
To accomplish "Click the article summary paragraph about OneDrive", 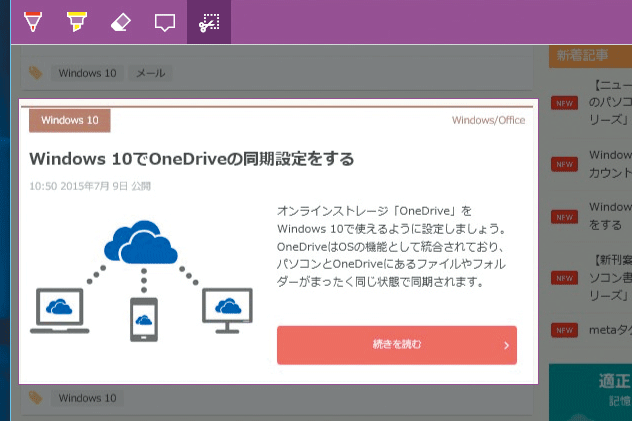I will [391, 246].
